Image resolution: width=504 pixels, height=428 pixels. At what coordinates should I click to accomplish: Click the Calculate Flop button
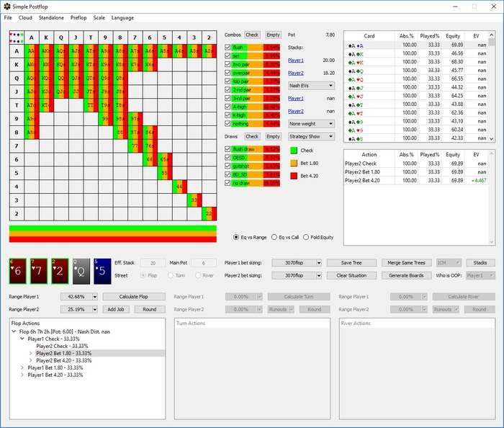pos(134,296)
